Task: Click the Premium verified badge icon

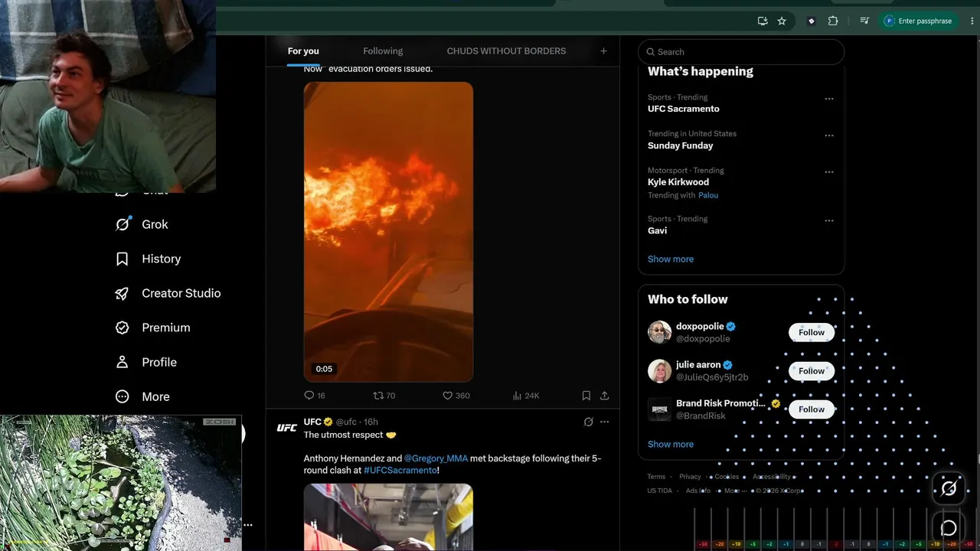Action: pos(122,328)
